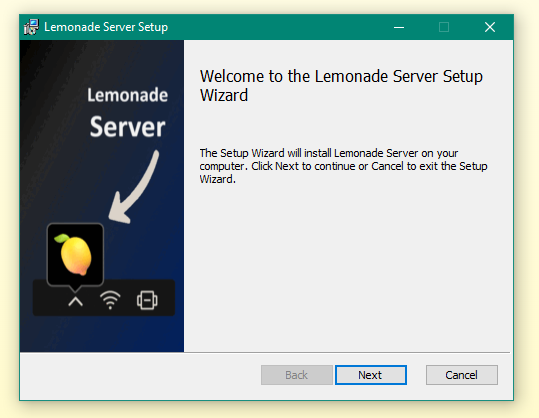Click the greyed-out Back button
Image resolution: width=539 pixels, height=418 pixels.
[296, 375]
